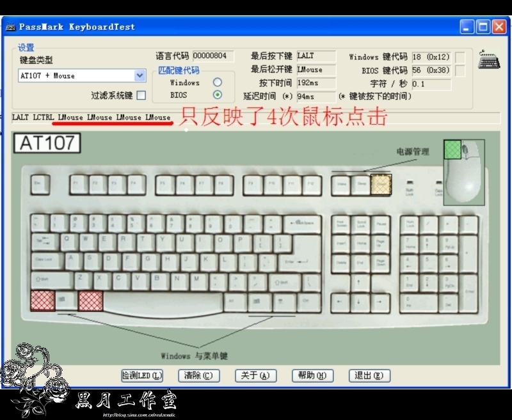This screenshot has width=512, height=420.
Task: Select the BIOS key code radio button
Action: [x=217, y=95]
